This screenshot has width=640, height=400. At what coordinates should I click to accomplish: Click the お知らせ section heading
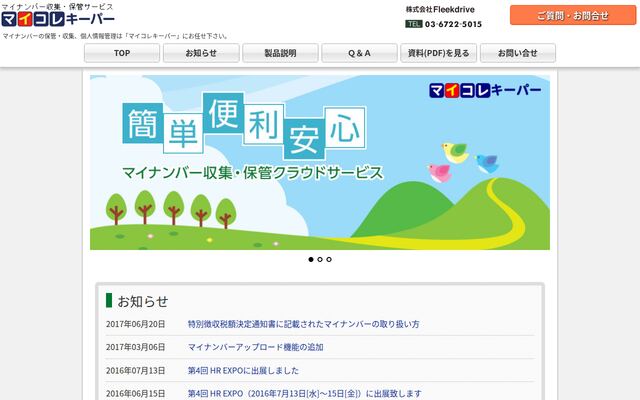[x=142, y=301]
